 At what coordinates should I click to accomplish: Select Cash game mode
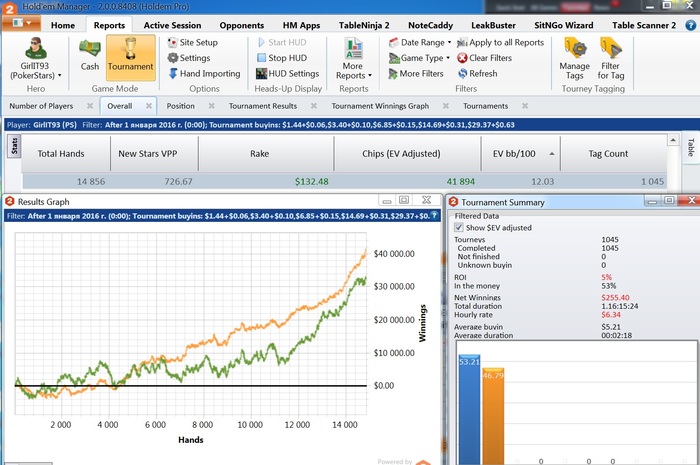(90, 55)
